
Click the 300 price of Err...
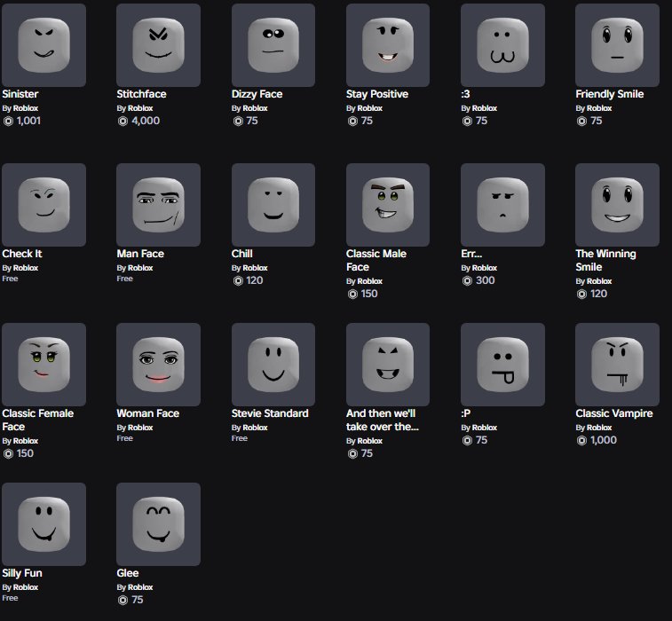(486, 280)
